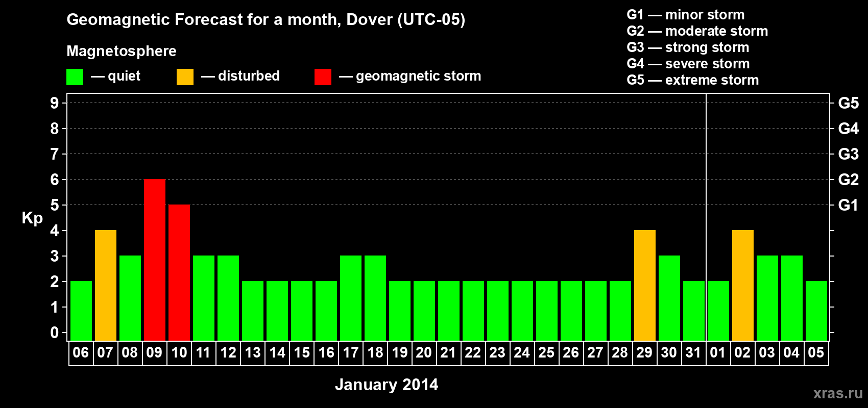This screenshot has width=868, height=408.
Task: Click 'G1 — minor storm' legend text
Action: 686,15
